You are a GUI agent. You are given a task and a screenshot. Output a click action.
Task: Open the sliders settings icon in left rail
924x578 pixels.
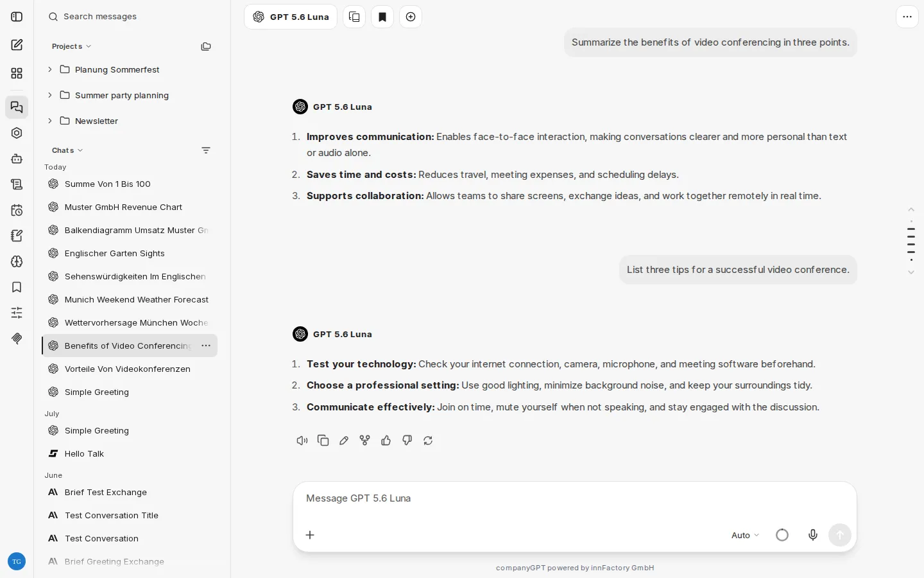17,313
